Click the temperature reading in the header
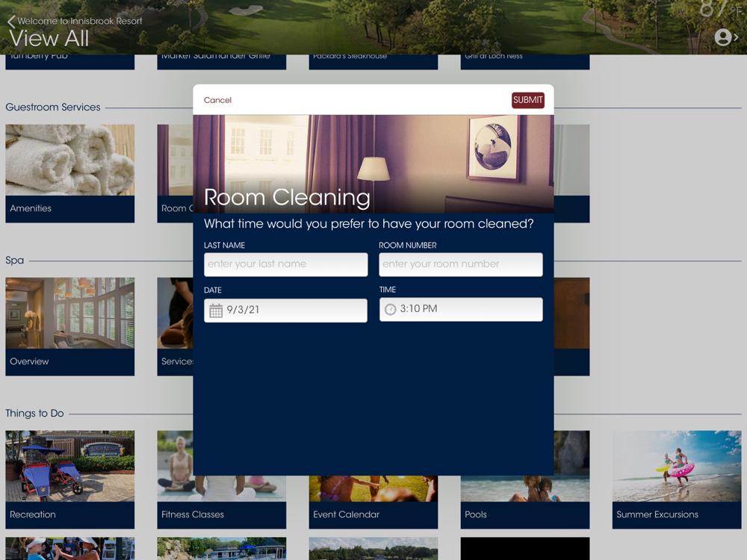The height and width of the screenshot is (560, 747). point(719,8)
